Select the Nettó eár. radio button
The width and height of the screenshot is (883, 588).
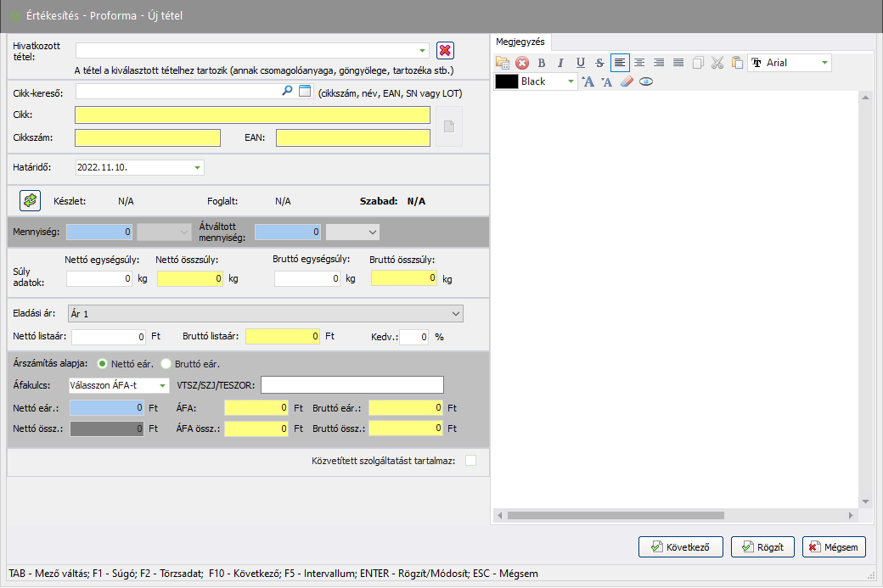104,363
